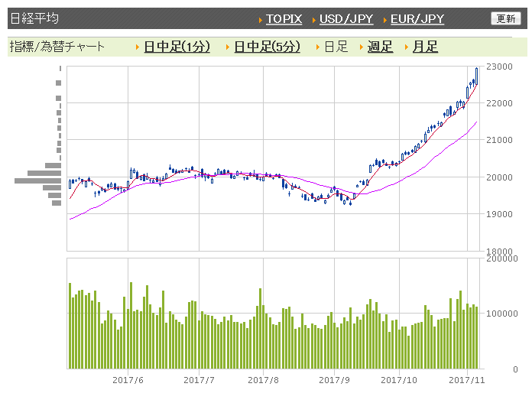Click orange arrow before 日中足(1分)

(x=138, y=47)
